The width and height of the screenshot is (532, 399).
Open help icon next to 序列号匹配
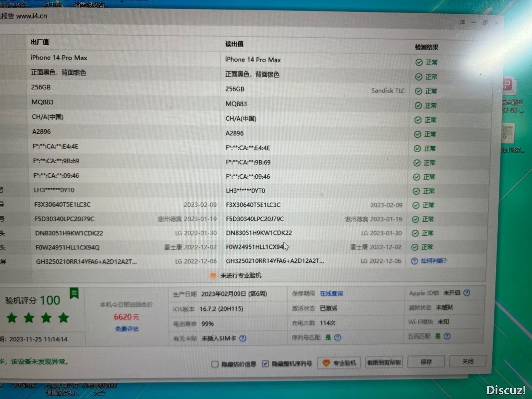[x=337, y=337]
